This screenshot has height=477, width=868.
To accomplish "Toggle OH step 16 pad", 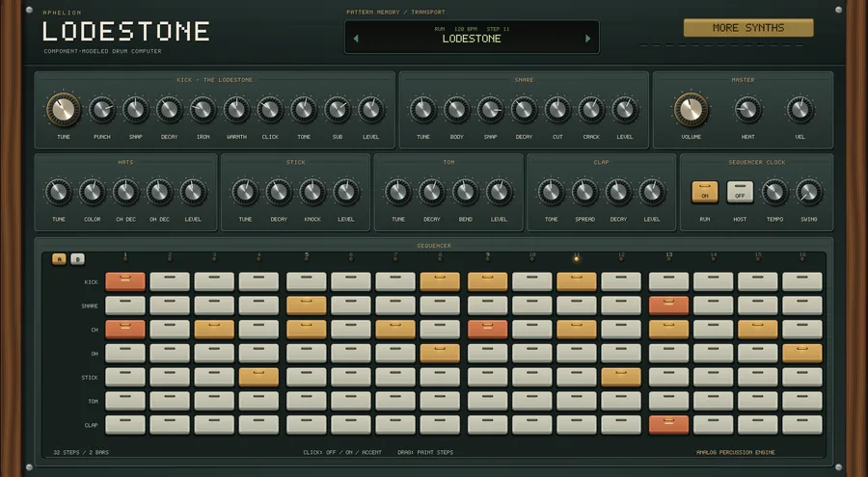I will coord(802,353).
